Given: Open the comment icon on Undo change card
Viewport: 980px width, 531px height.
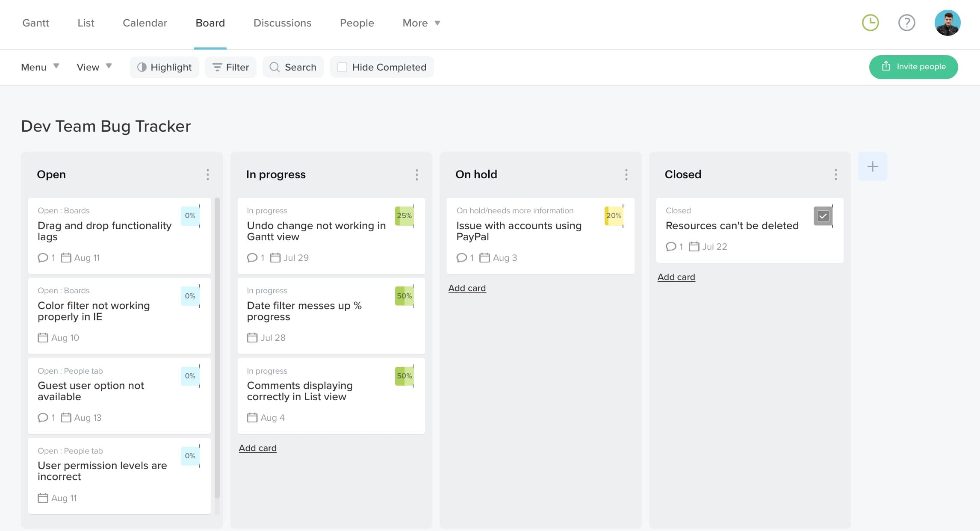Looking at the screenshot, I should pyautogui.click(x=251, y=257).
